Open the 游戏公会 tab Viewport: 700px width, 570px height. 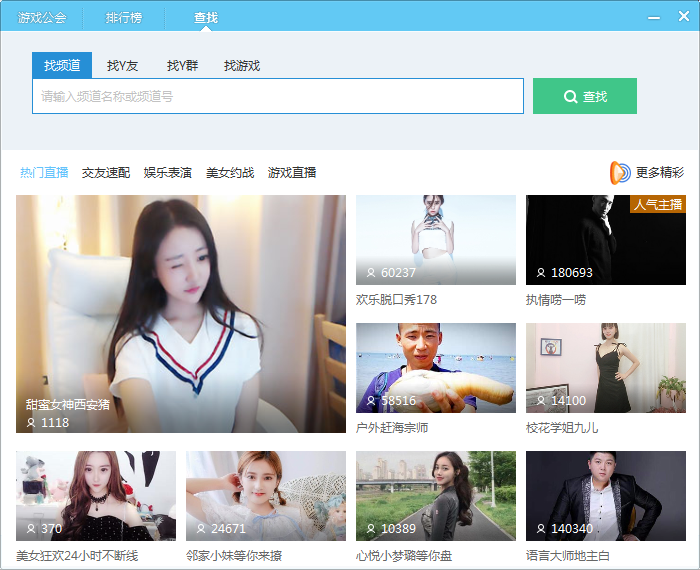point(42,17)
